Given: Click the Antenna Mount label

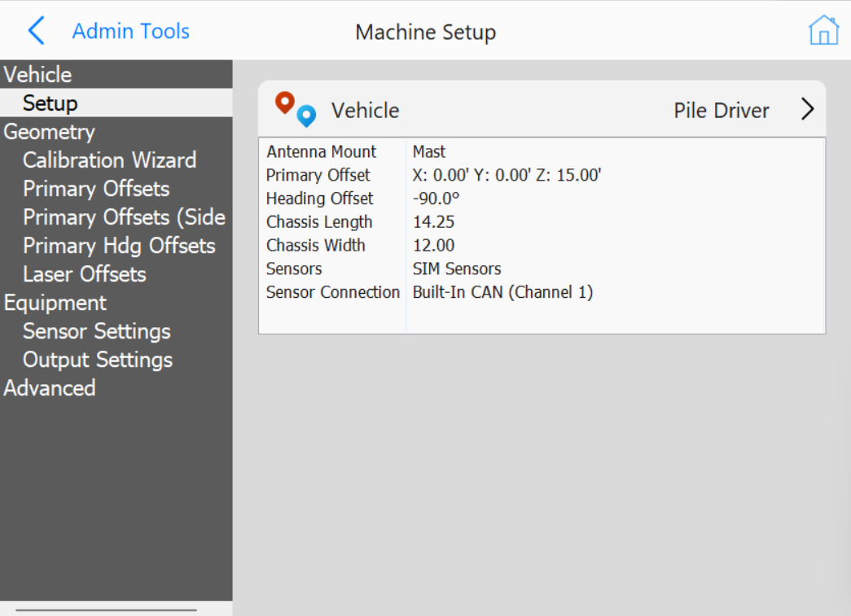Looking at the screenshot, I should [322, 152].
